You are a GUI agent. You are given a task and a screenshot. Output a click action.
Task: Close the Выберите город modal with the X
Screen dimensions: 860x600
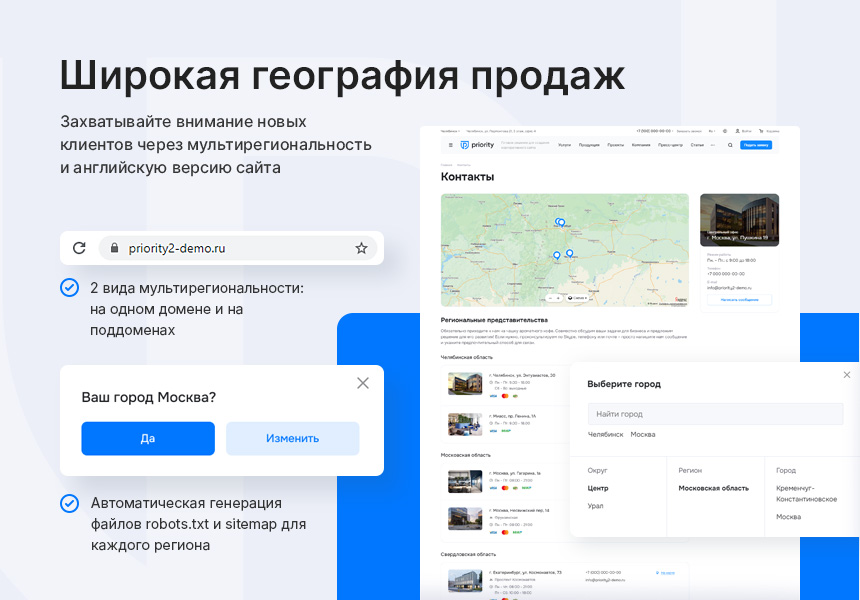(846, 373)
